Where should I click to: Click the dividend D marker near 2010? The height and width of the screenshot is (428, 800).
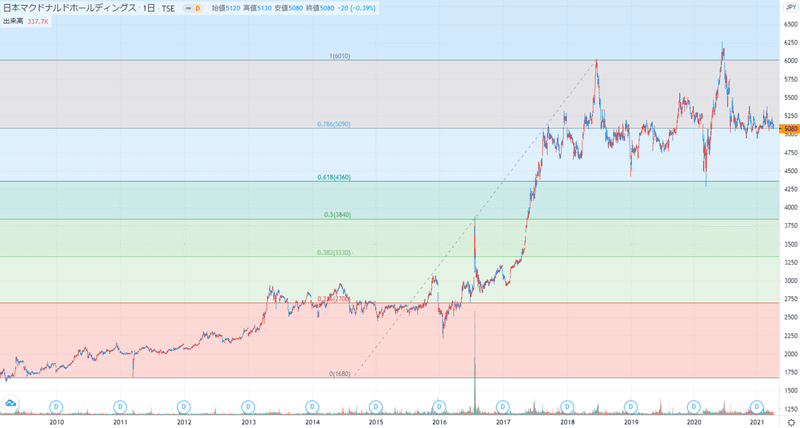(56, 407)
